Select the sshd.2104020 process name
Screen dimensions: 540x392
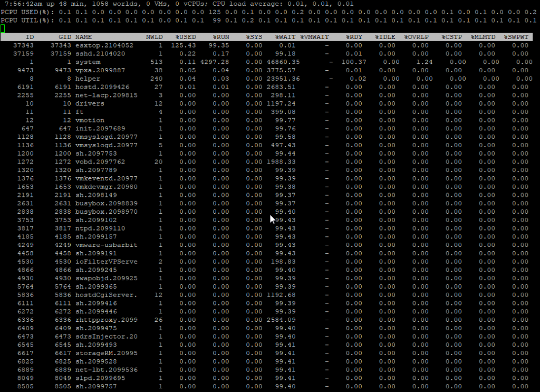click(100, 54)
